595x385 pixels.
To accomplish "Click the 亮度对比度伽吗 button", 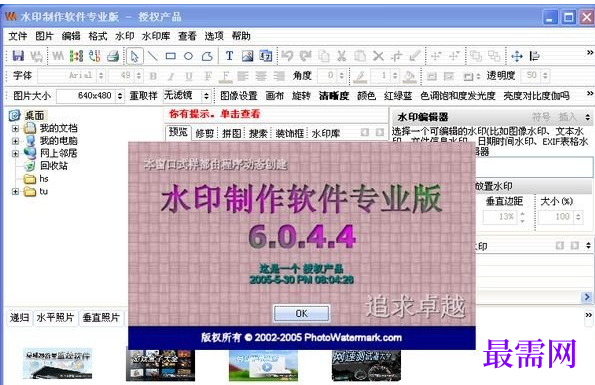I will coord(537,96).
